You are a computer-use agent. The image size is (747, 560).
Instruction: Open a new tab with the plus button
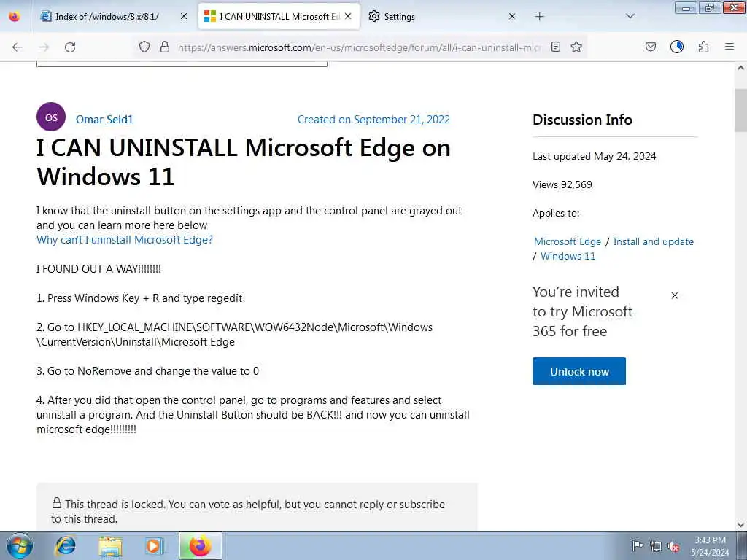(539, 17)
